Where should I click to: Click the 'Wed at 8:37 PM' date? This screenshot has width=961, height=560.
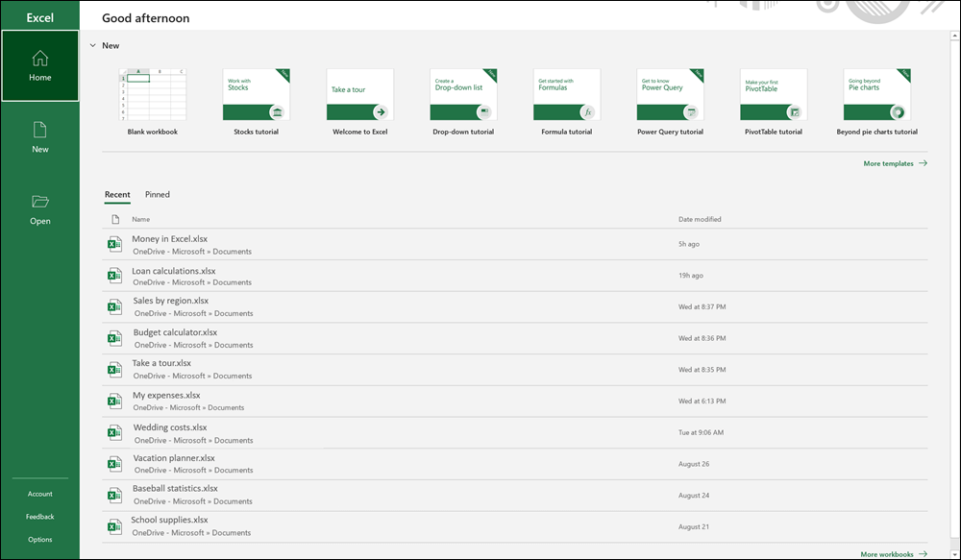702,307
